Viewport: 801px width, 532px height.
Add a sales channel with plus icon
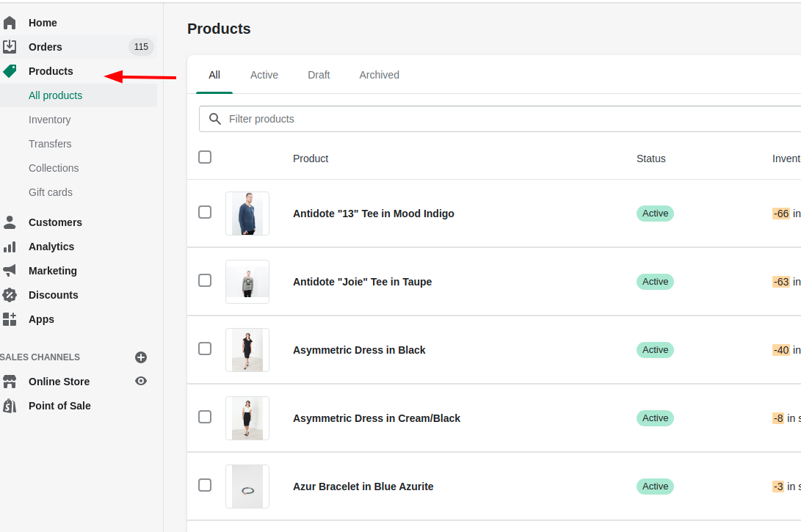pyautogui.click(x=141, y=357)
